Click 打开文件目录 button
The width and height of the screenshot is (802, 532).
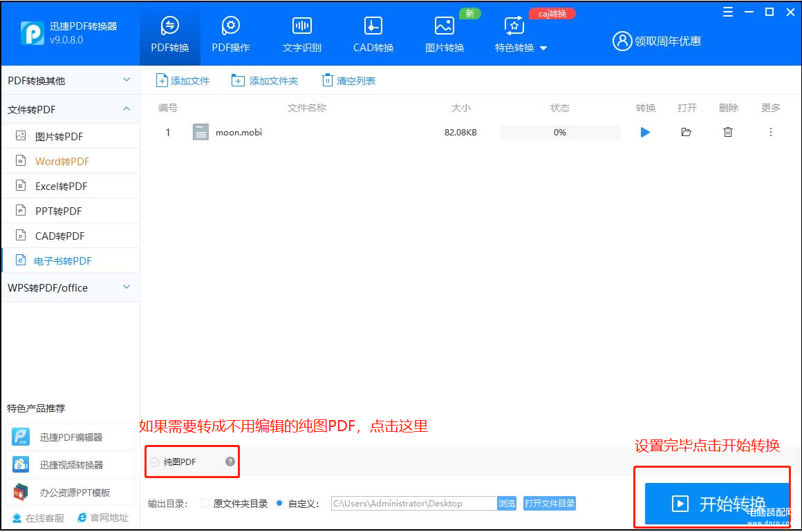coord(550,504)
